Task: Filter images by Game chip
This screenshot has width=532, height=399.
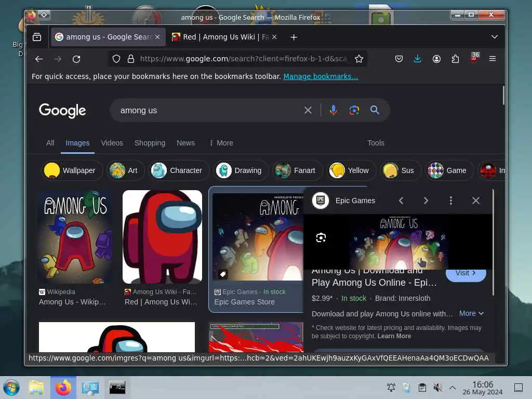Action: click(449, 170)
